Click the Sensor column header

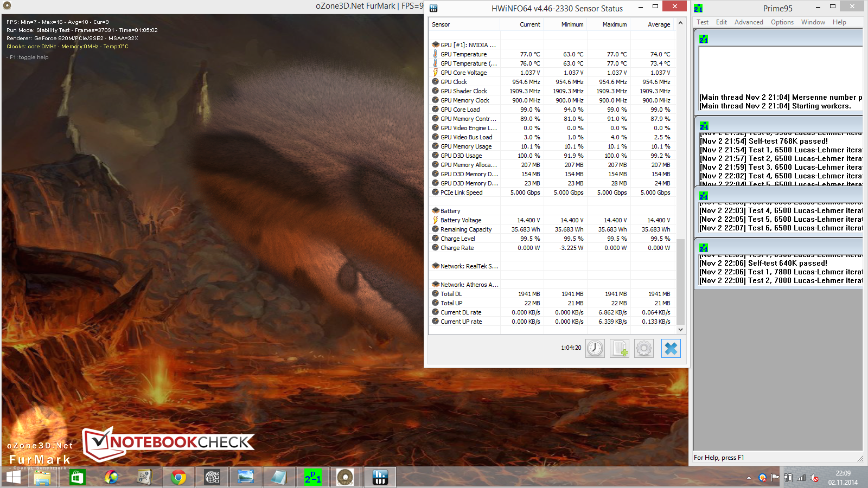(x=464, y=24)
